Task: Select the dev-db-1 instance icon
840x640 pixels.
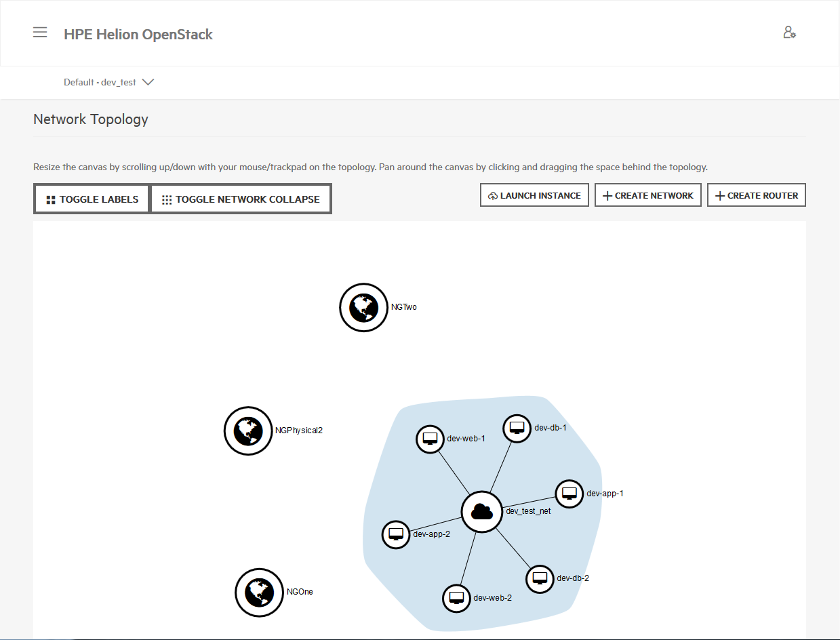Action: [x=517, y=428]
